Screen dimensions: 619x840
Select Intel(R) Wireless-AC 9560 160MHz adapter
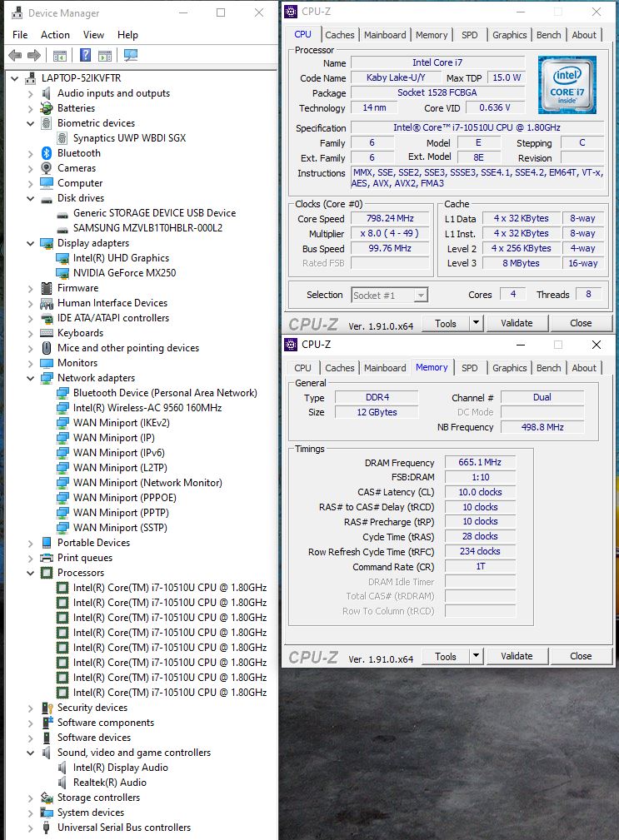click(147, 408)
